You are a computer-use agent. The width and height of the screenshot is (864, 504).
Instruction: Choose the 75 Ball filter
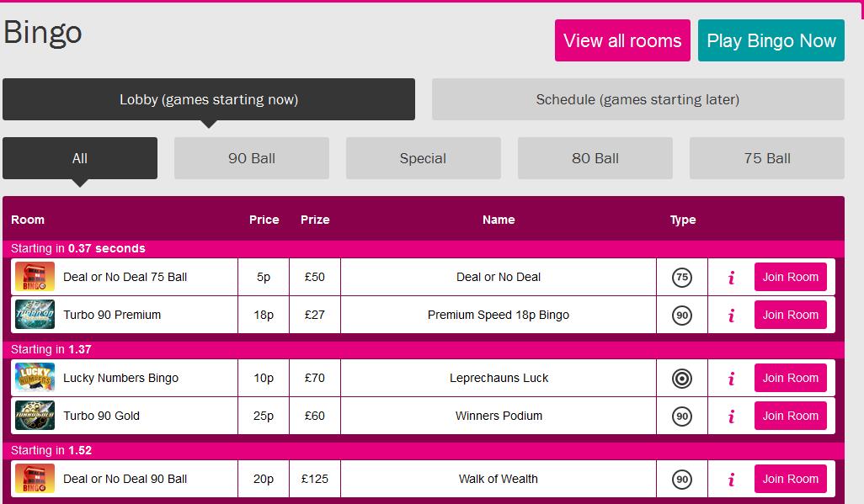point(767,158)
